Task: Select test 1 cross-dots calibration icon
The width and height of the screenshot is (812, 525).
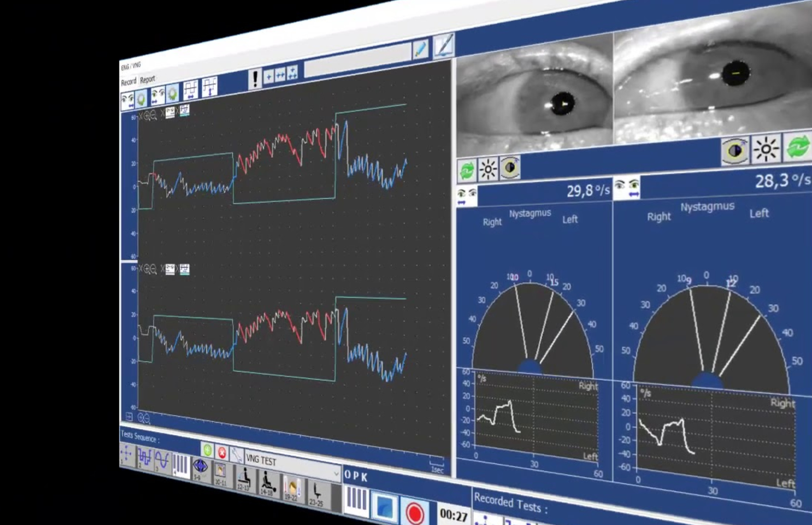Action: [x=127, y=454]
